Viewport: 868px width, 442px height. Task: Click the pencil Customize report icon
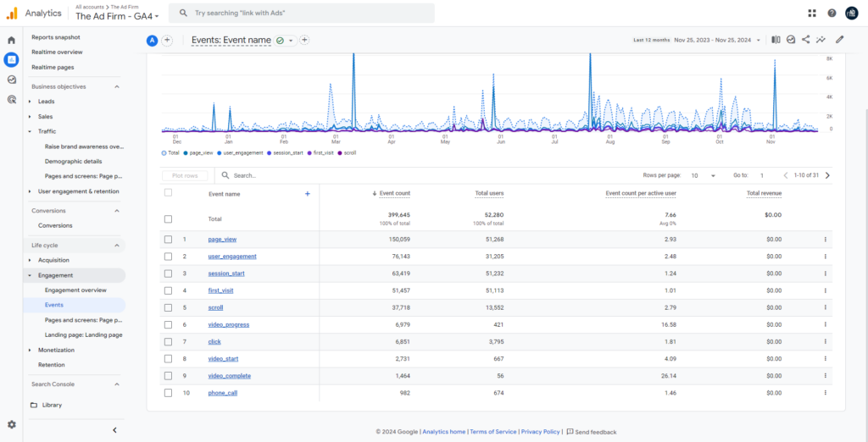[839, 39]
